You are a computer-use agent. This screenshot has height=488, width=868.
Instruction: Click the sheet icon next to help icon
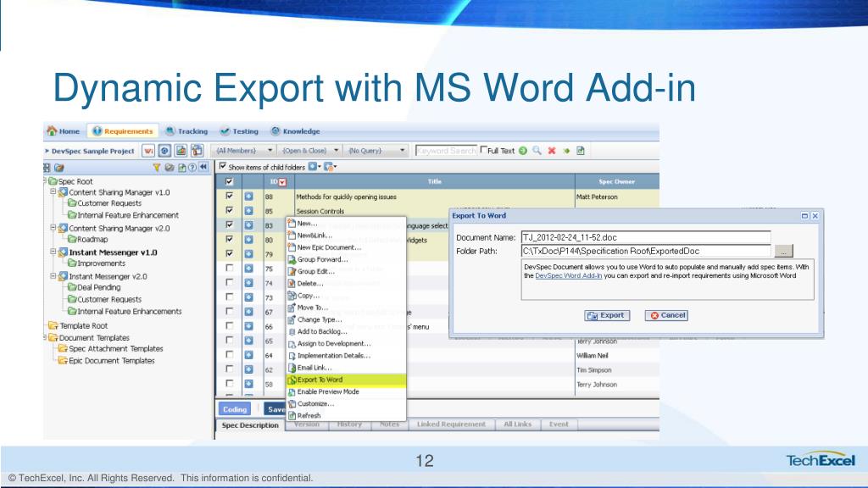tap(181, 167)
